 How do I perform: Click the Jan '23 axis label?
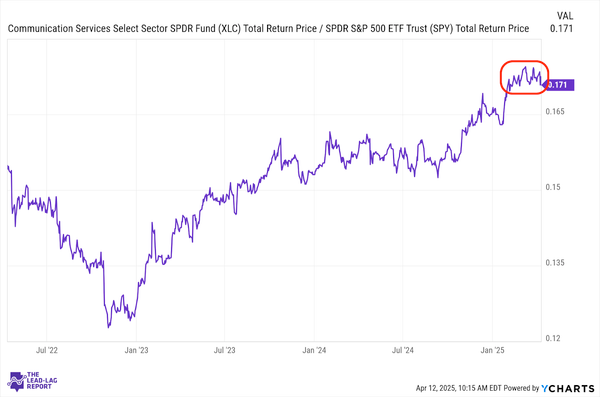coord(136,350)
